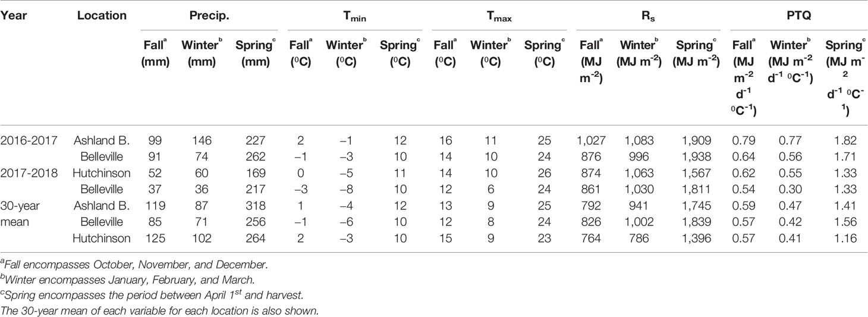Image resolution: width=868 pixels, height=317 pixels.
Task: Select the 1.82 spring PTQ value
Action: (x=845, y=141)
